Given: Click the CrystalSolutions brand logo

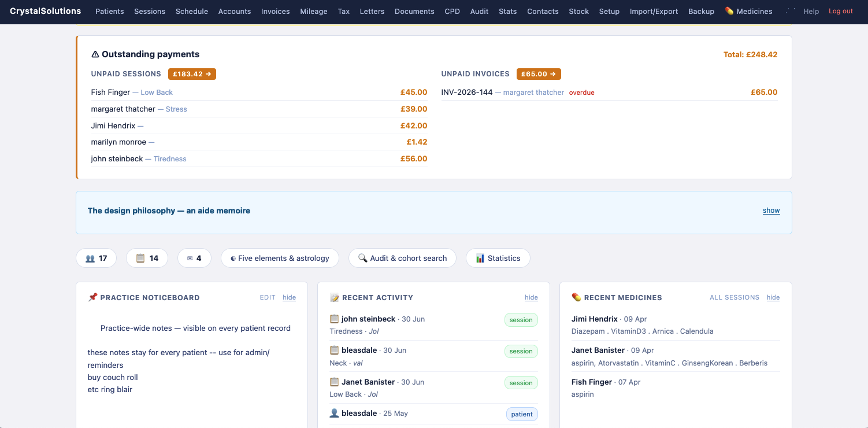Looking at the screenshot, I should 46,11.
